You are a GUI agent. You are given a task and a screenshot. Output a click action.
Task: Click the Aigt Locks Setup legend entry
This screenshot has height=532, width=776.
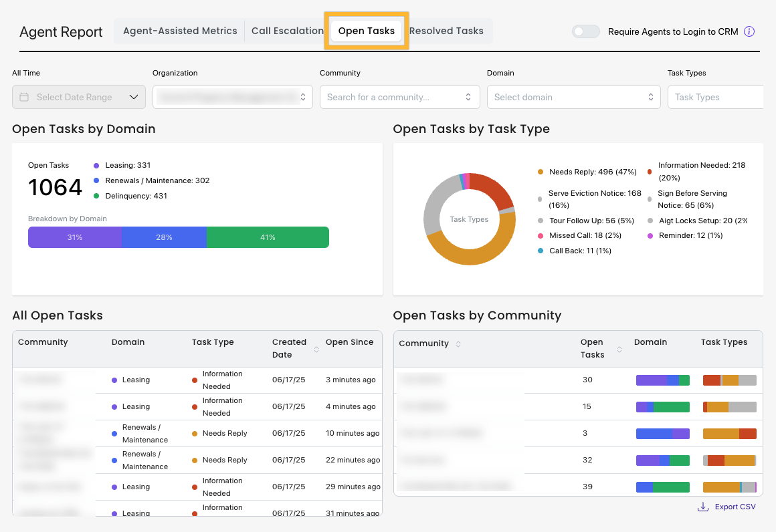(697, 221)
